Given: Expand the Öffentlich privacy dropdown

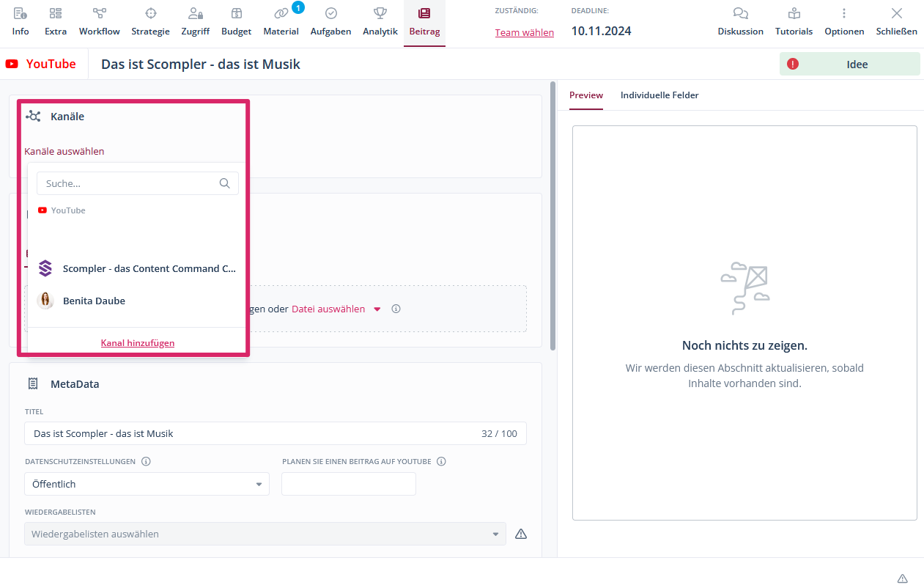Looking at the screenshot, I should coord(259,484).
